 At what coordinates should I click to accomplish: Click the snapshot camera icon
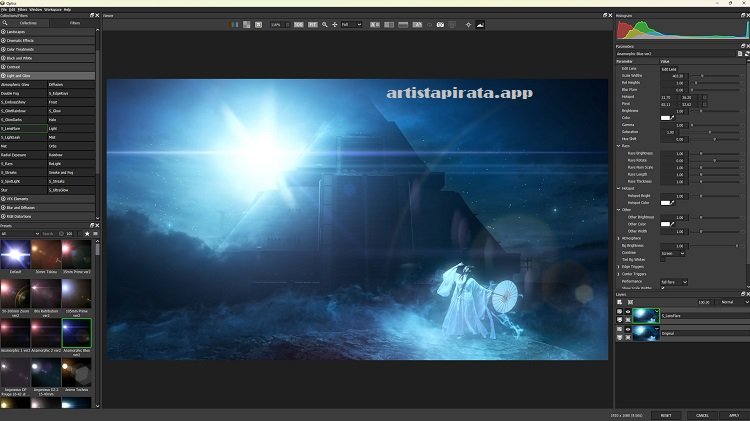440,24
